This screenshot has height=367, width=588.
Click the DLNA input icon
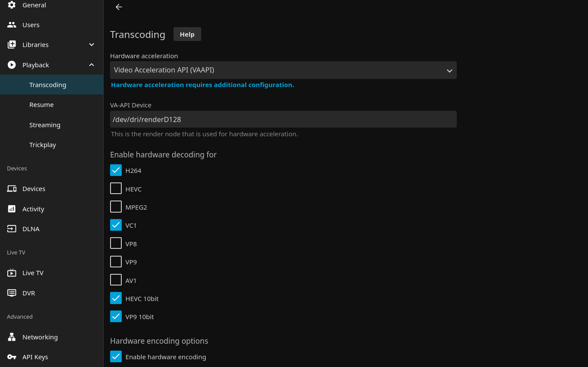(12, 229)
